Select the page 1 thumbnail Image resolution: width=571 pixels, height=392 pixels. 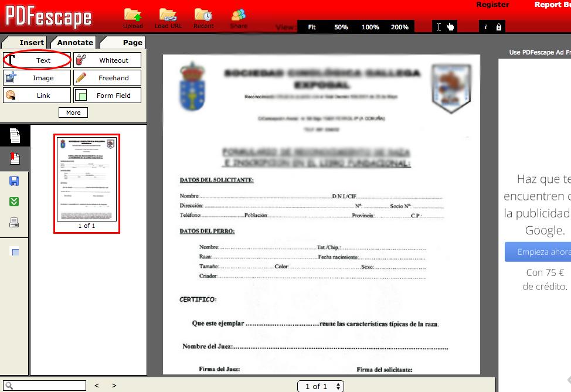pyautogui.click(x=87, y=179)
